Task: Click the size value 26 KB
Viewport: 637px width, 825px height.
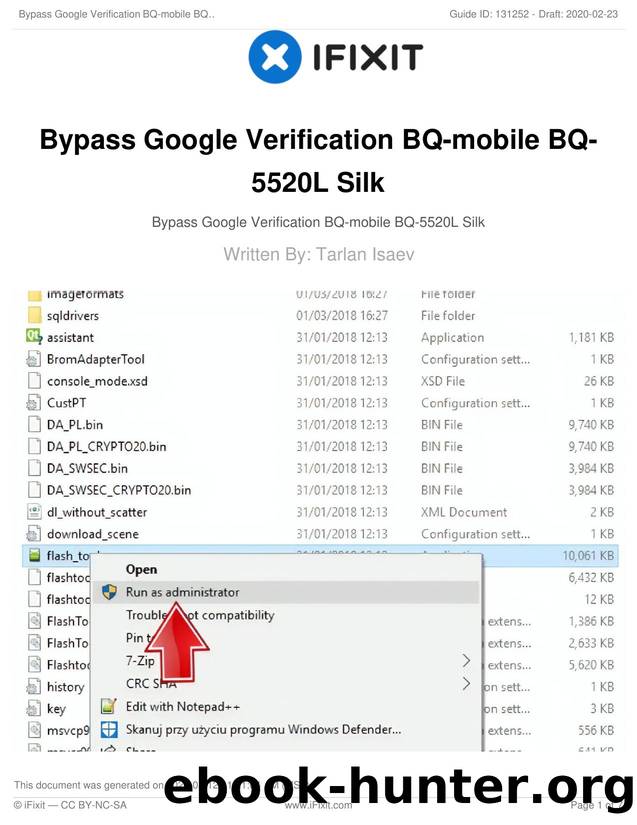Action: coord(599,381)
